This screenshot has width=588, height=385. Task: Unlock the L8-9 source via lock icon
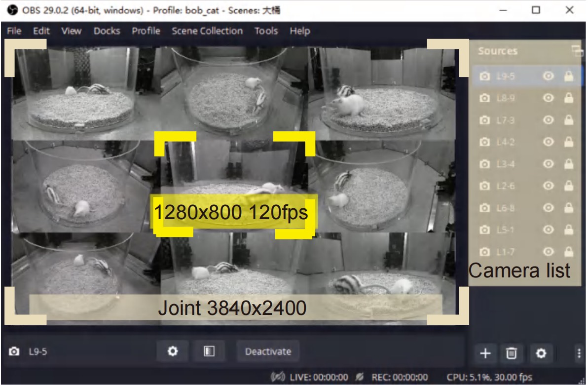pos(568,98)
